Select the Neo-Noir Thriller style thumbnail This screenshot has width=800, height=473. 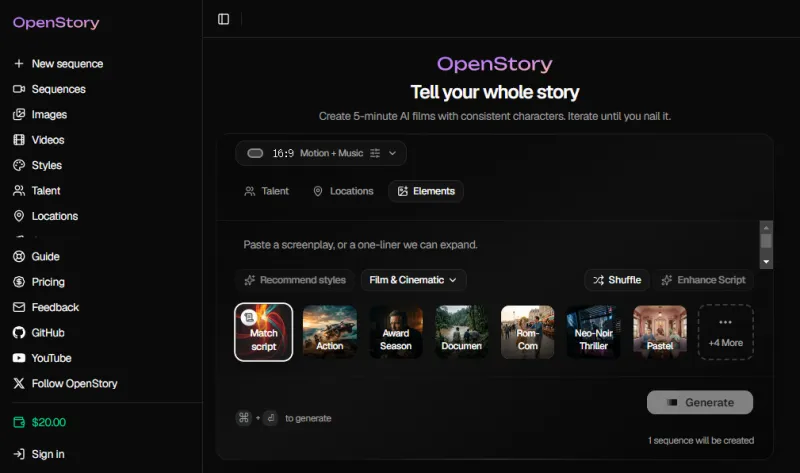(593, 332)
